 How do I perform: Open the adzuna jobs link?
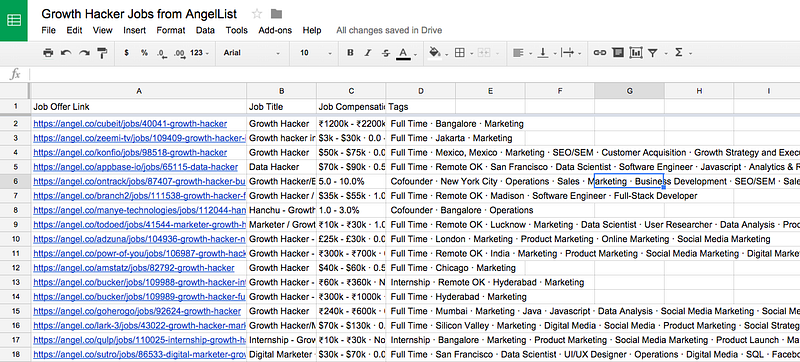point(139,239)
